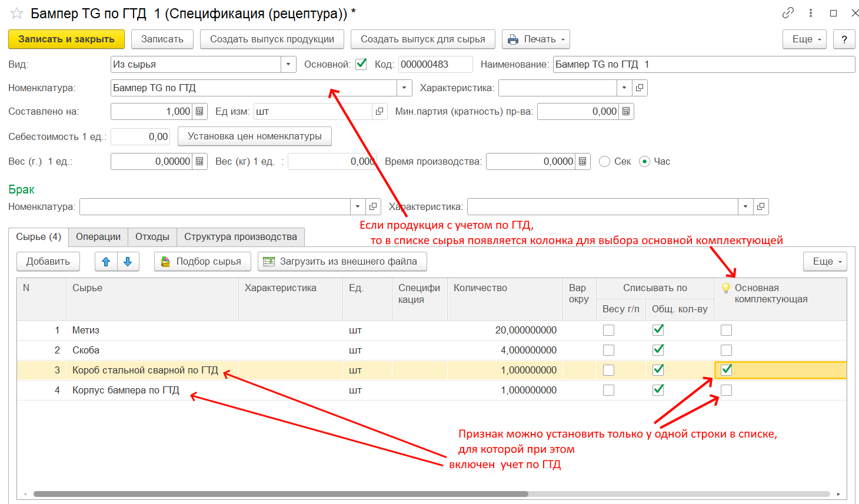Uncheck the Основной checkbox
Screen dimensions: 859x504
point(361,64)
